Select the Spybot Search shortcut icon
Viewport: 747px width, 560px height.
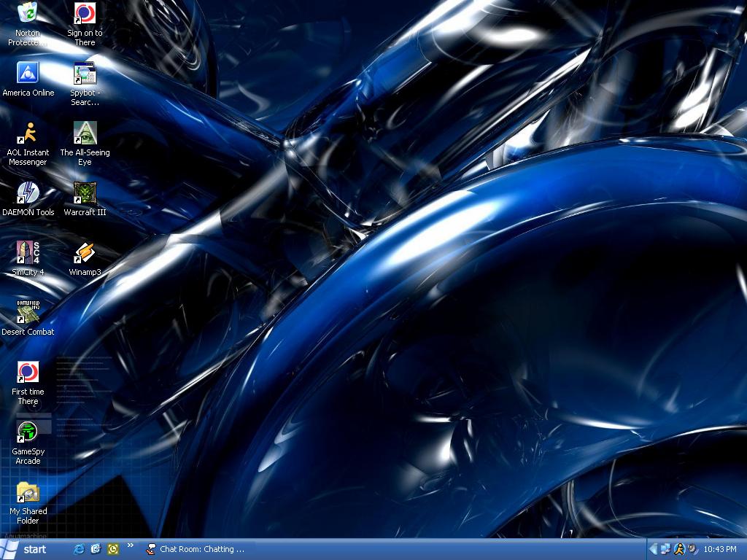point(85,73)
